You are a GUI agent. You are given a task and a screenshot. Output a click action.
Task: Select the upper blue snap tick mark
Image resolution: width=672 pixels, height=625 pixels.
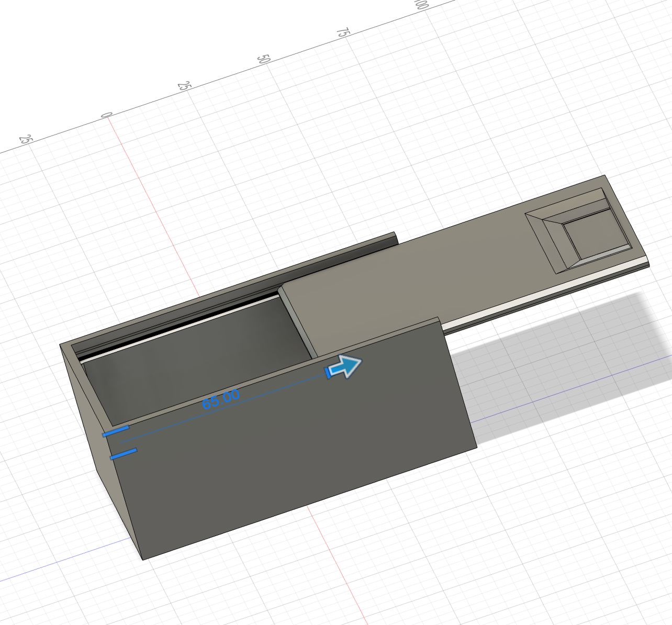[x=116, y=430]
